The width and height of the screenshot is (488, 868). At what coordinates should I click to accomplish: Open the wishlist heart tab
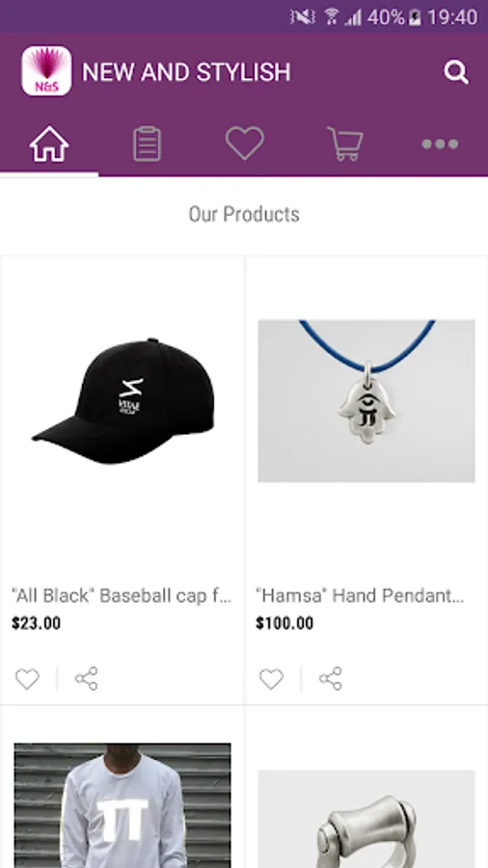coord(245,144)
